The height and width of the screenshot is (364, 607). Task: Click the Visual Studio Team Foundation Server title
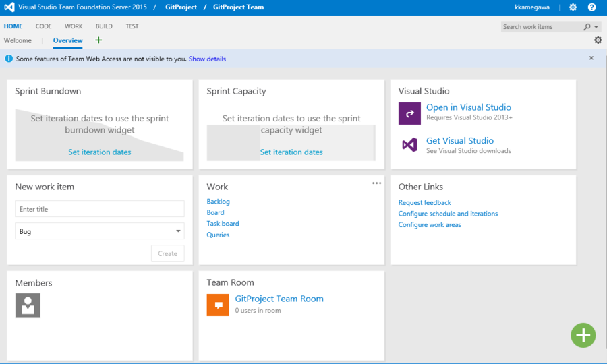pyautogui.click(x=82, y=7)
